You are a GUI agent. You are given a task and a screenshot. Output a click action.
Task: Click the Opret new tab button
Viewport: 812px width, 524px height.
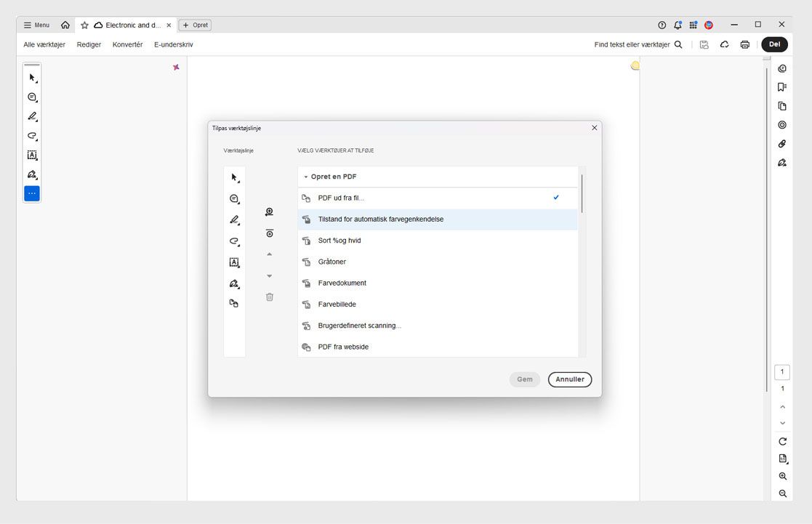click(196, 25)
